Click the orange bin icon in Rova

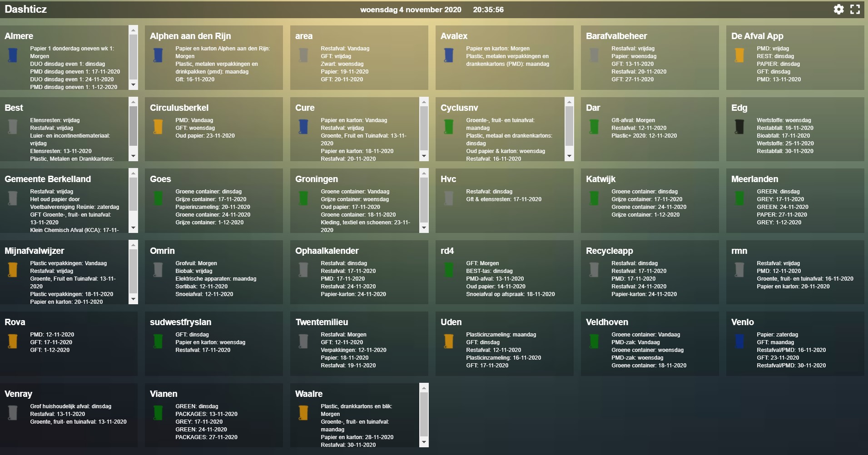(x=13, y=341)
